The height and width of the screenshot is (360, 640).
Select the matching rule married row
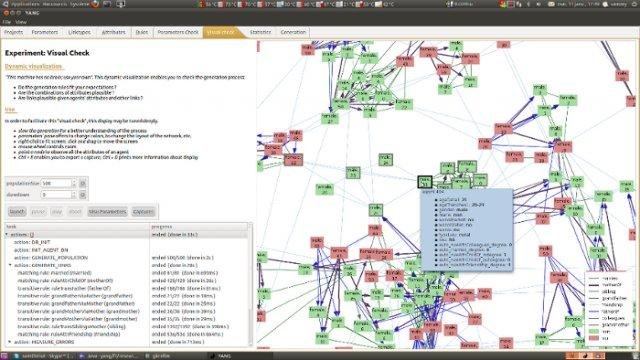pos(126,273)
